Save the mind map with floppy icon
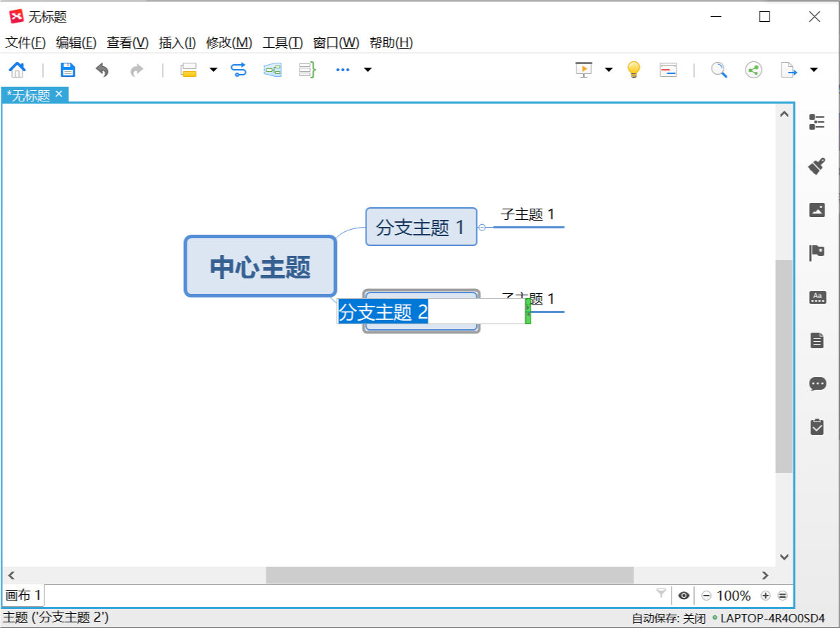This screenshot has width=840, height=628. 68,70
